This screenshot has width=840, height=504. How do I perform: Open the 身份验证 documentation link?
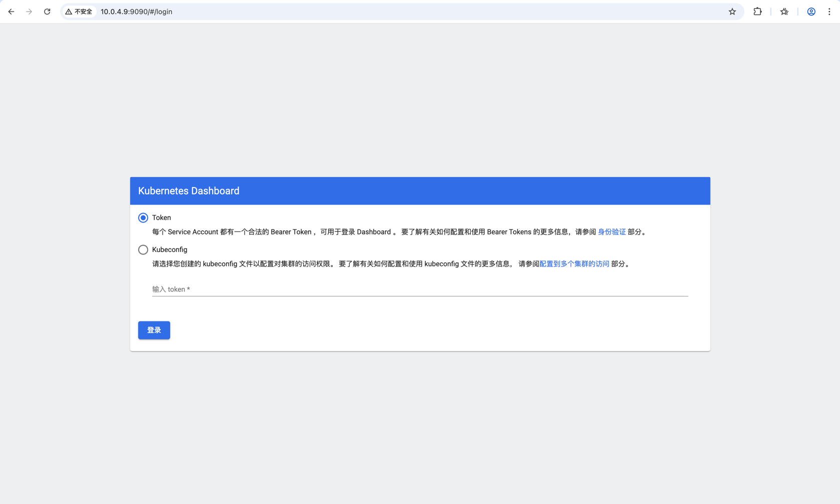click(x=612, y=231)
